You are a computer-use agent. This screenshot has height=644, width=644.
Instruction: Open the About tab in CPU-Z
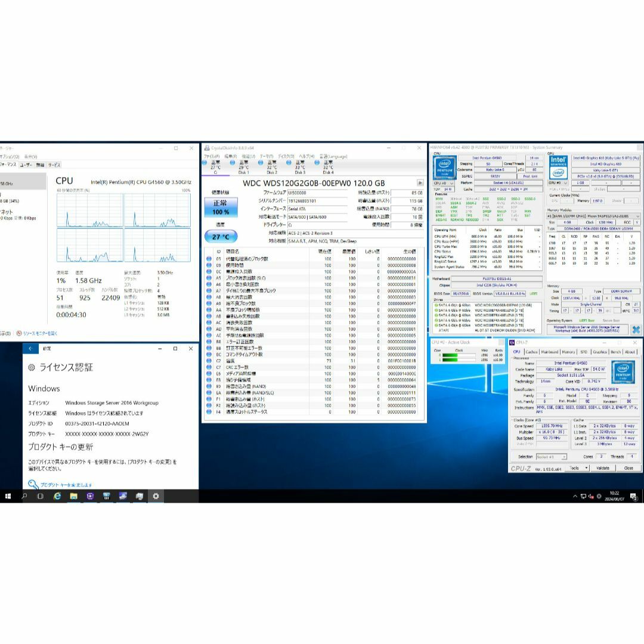point(630,352)
